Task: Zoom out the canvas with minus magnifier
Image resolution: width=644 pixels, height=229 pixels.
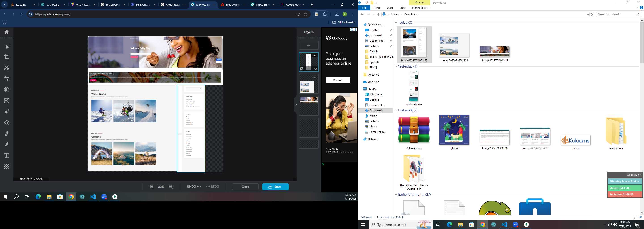Action: (x=151, y=187)
